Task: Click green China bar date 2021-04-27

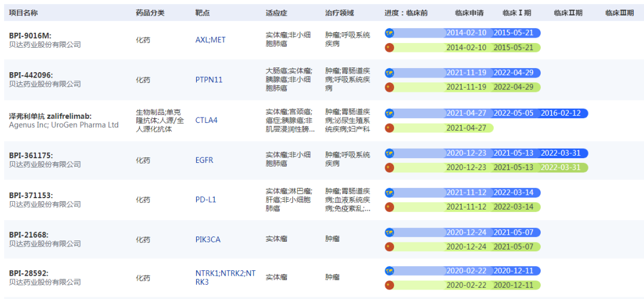Action: coord(466,128)
